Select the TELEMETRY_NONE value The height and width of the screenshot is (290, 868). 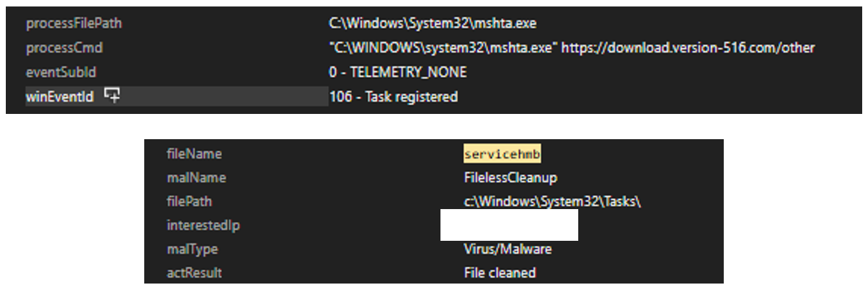(398, 72)
